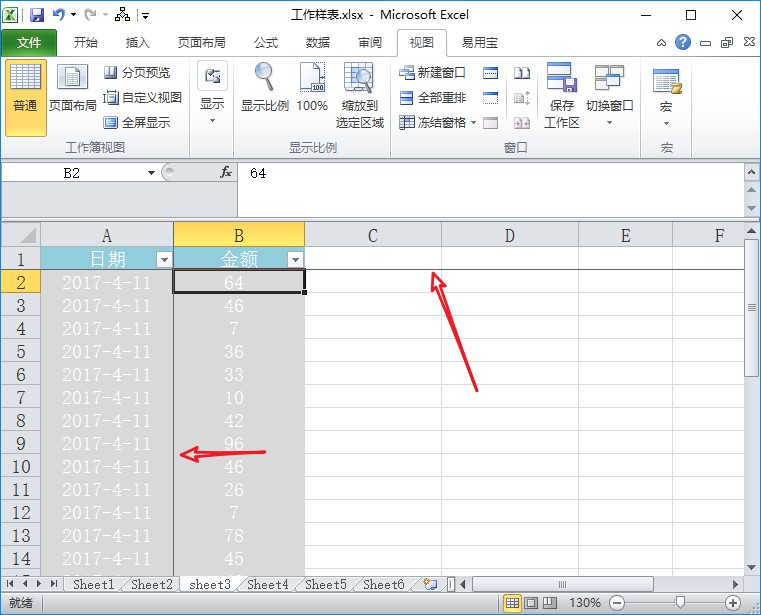Click 分页预览 page break preview

(x=137, y=73)
